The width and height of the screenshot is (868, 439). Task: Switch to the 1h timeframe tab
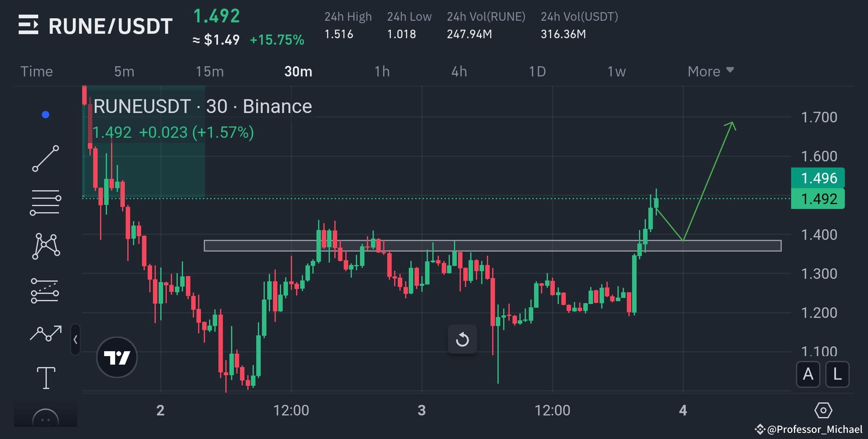[x=382, y=71]
